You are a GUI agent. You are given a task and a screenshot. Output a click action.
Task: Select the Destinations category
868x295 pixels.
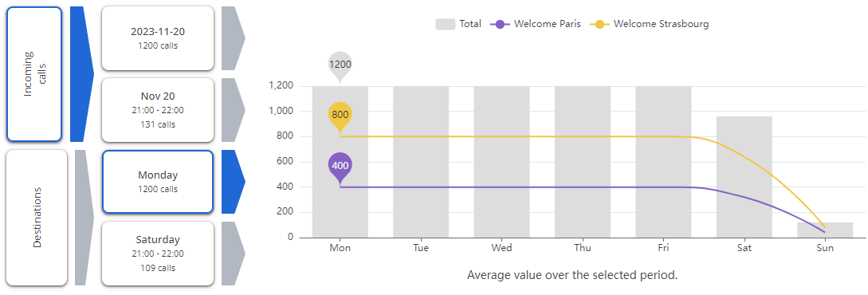click(37, 218)
